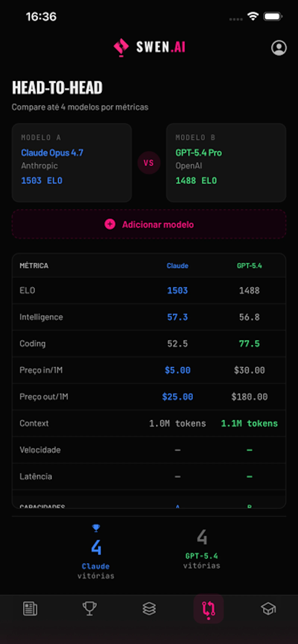
Task: Select the compare head-to-head tab
Action: click(x=208, y=609)
